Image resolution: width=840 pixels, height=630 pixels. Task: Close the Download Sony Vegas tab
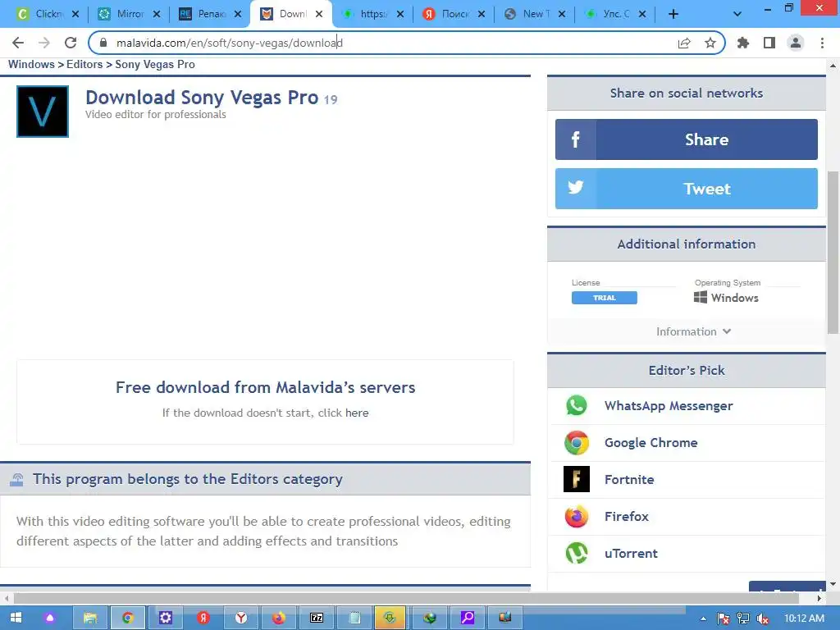319,14
